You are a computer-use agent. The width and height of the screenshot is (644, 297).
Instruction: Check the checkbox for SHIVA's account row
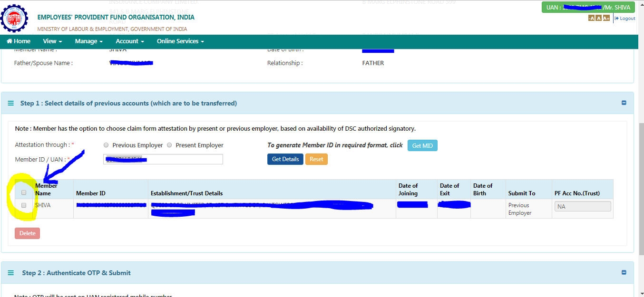[x=24, y=205]
